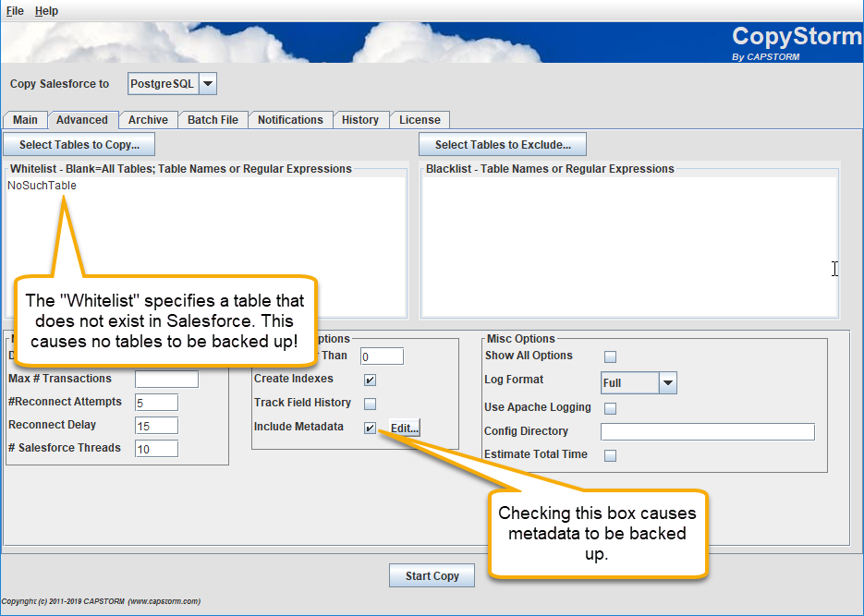Click the Reconnect Delay field
This screenshot has width=864, height=616.
point(156,426)
